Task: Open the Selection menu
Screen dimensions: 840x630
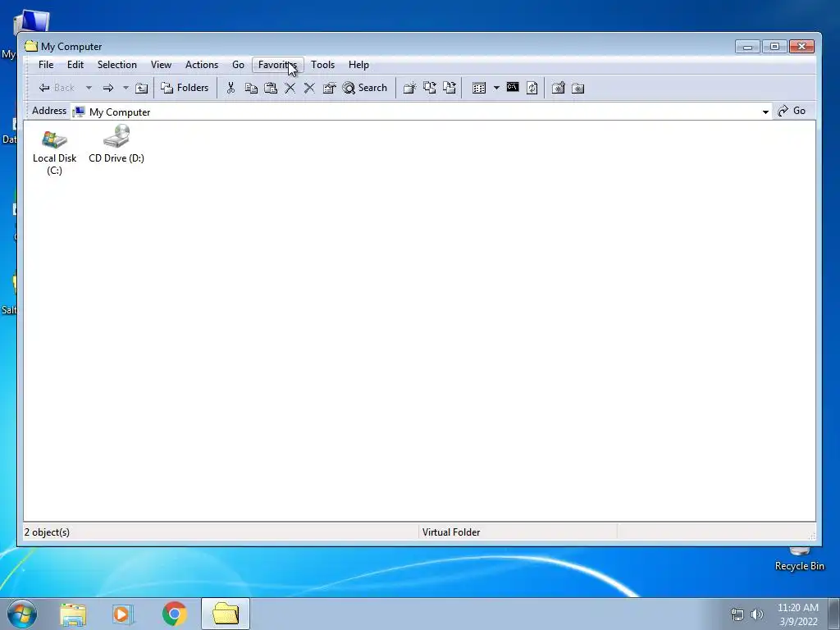Action: (x=116, y=65)
